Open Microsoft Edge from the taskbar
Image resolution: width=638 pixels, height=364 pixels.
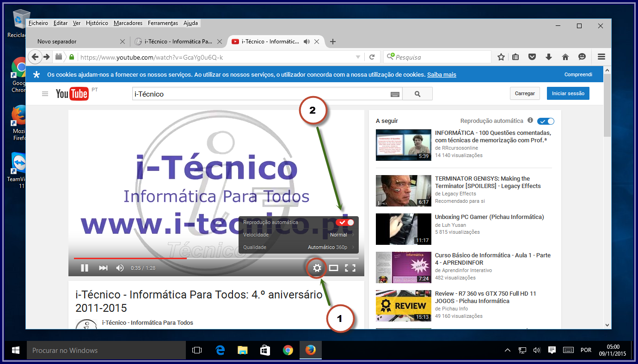(x=220, y=350)
